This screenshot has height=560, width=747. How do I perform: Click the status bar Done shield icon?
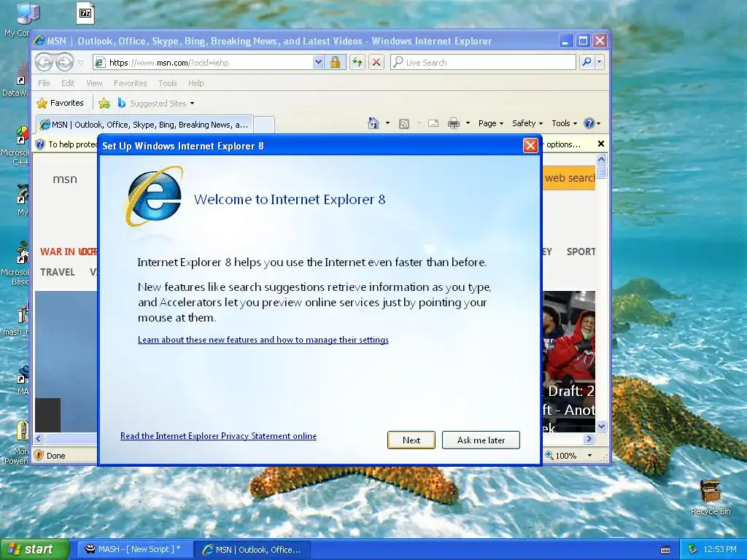39,455
